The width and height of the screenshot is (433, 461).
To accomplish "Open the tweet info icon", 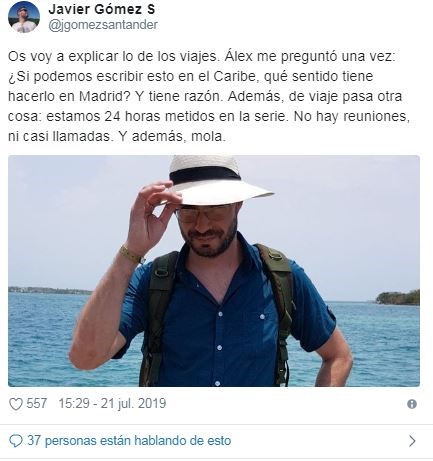I will (x=412, y=404).
